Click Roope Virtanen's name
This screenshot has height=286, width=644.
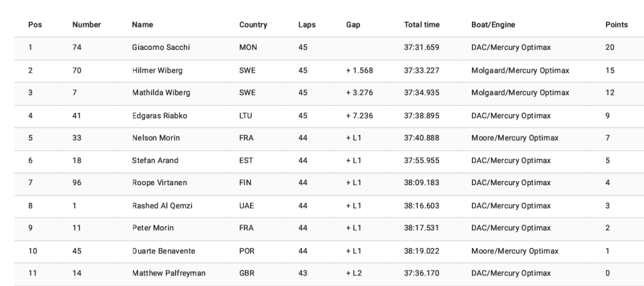[159, 183]
